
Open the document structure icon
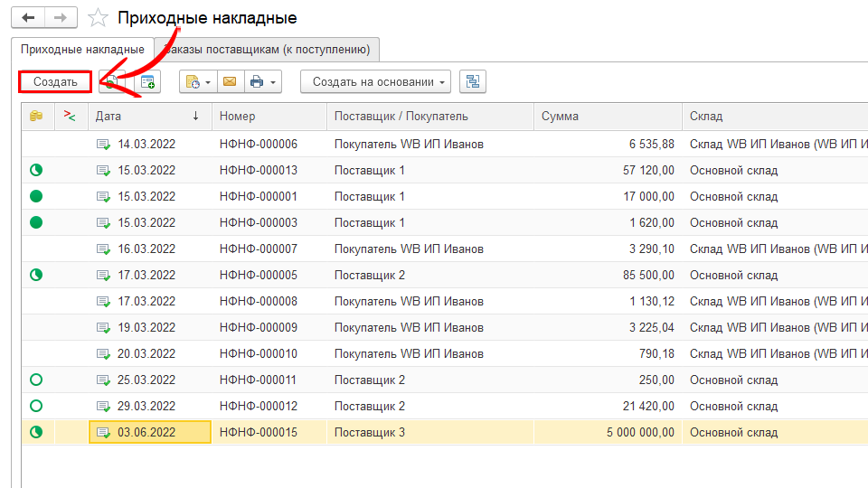point(472,82)
